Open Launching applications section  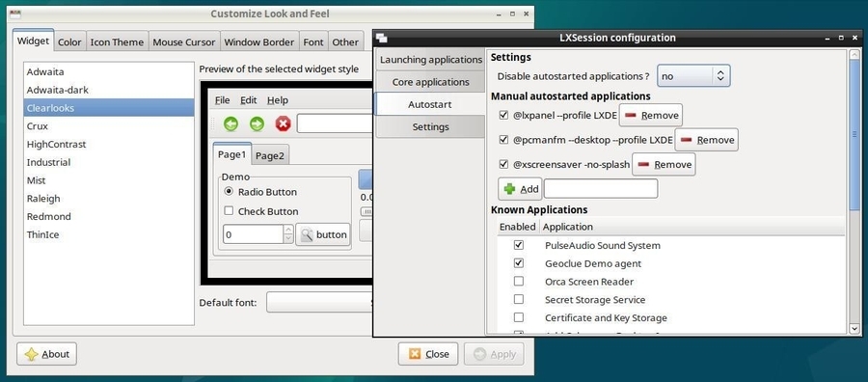(431, 59)
